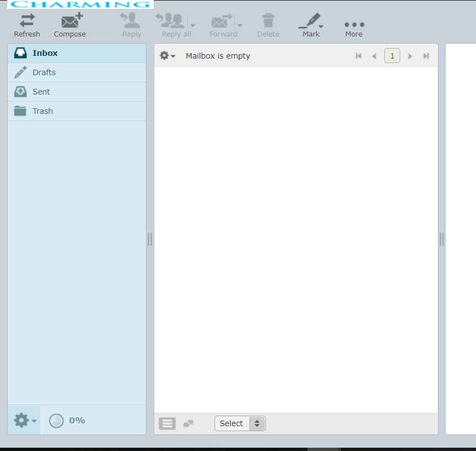
Task: Go to last page of messages
Action: tap(426, 56)
